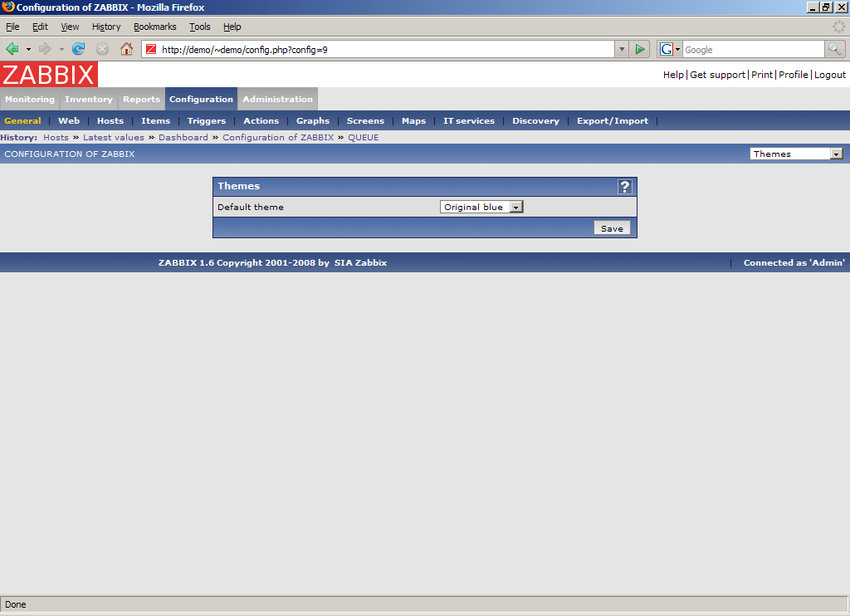Viewport: 850px width, 616px height.
Task: Go to QUEUE in history breadcrumb
Action: coord(364,138)
